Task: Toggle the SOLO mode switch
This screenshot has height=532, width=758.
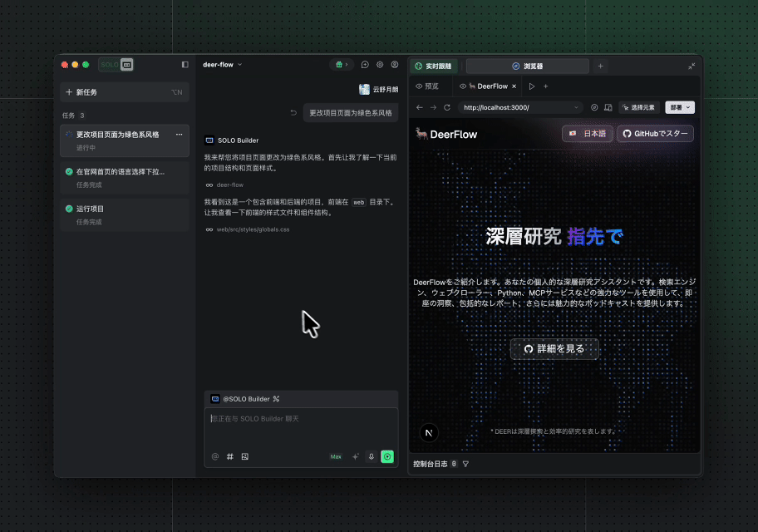Action: [x=116, y=65]
